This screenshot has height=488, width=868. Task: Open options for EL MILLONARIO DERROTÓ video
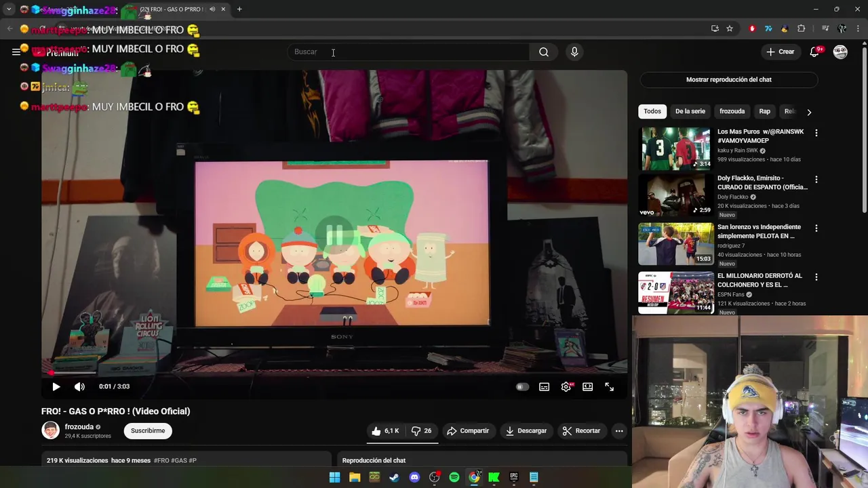click(x=816, y=277)
